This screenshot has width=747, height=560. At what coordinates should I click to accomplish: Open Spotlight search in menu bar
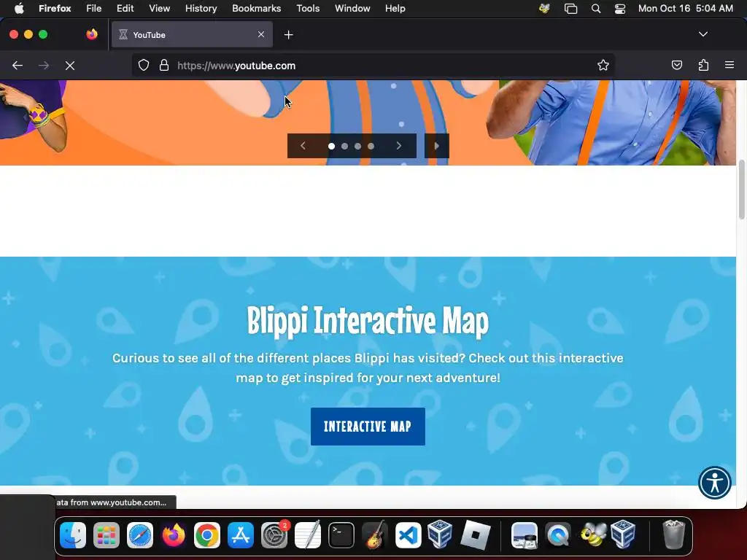tap(595, 9)
